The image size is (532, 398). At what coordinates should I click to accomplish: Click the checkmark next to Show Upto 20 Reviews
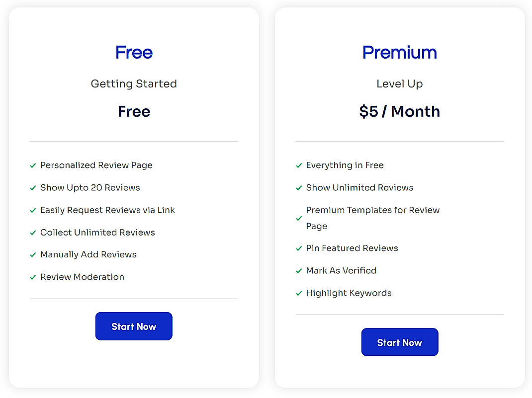pyautogui.click(x=33, y=188)
